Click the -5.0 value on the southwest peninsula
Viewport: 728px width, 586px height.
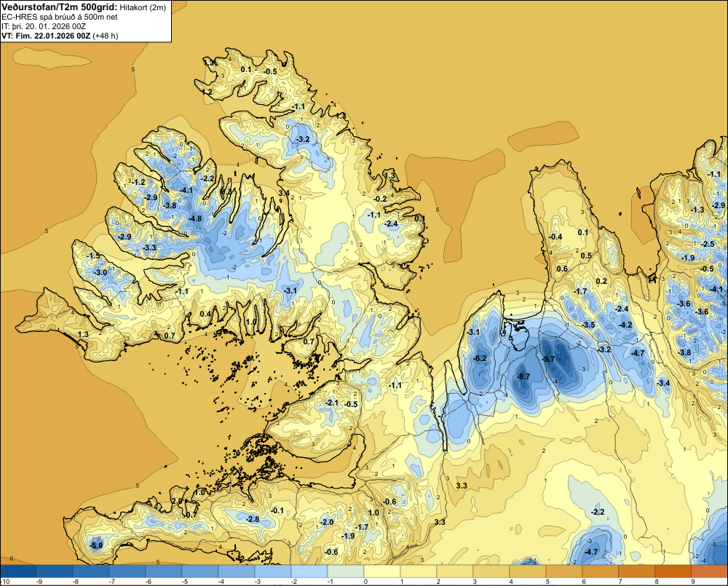(x=96, y=545)
